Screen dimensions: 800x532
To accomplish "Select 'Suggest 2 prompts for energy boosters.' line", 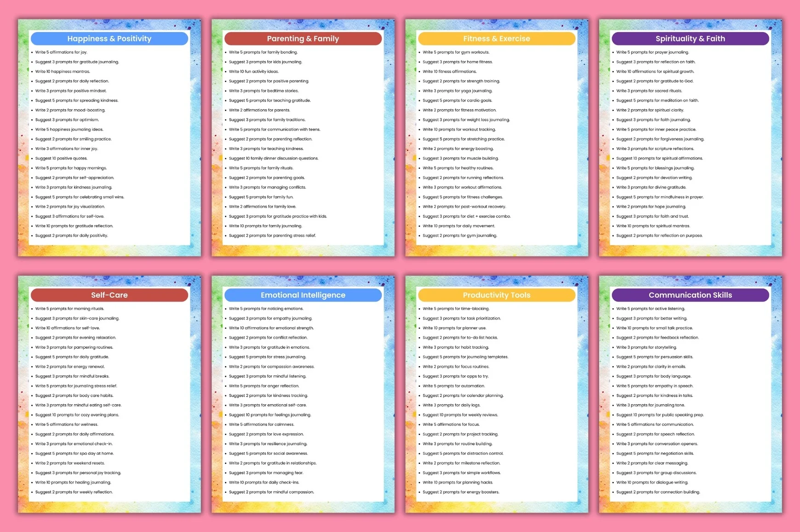I will (461, 492).
